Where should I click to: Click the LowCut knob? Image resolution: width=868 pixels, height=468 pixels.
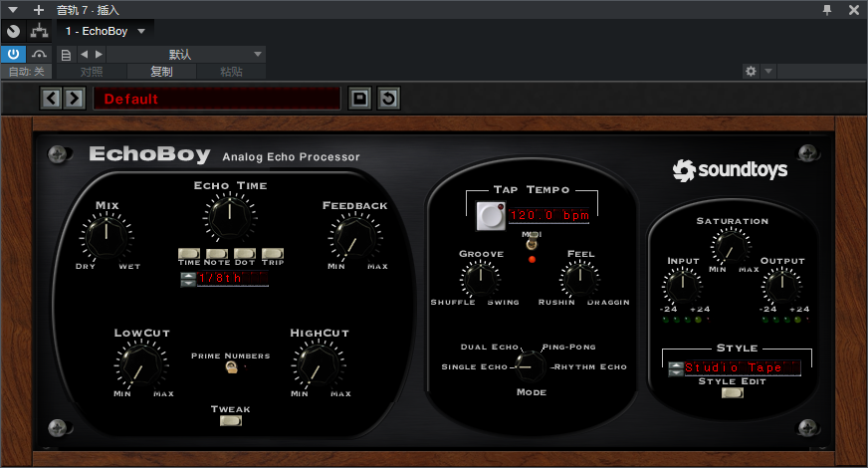(x=141, y=364)
